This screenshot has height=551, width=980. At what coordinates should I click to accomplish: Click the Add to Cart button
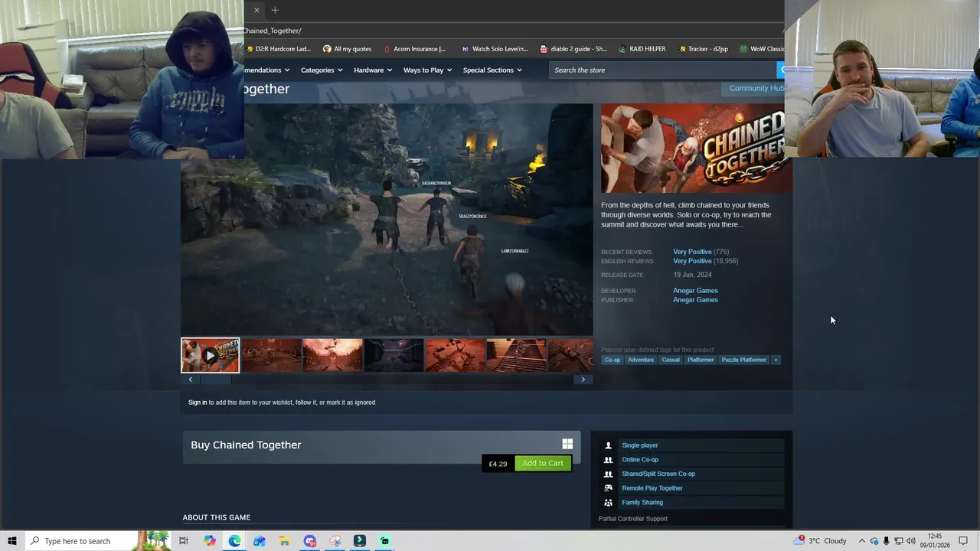[x=543, y=463]
